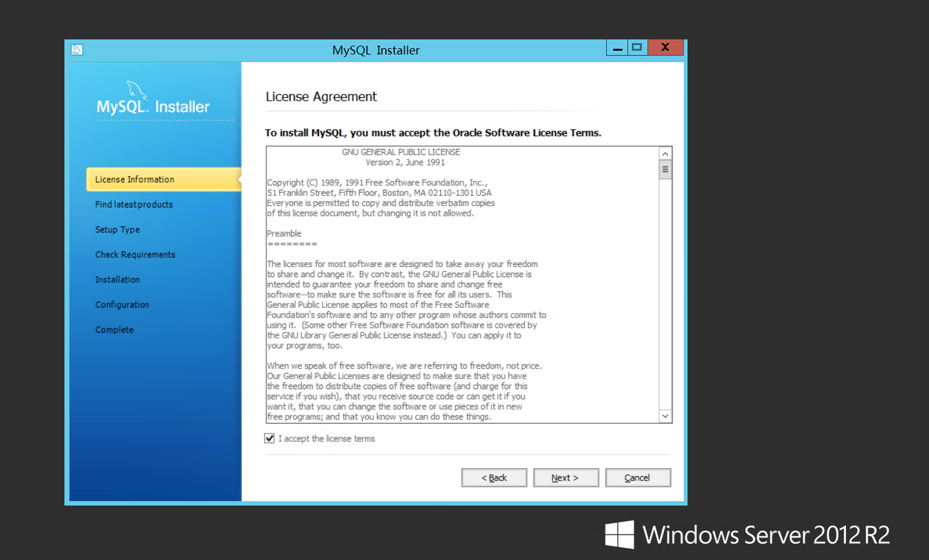Minimize the MySQL Installer window
This screenshot has height=560, width=929.
(617, 48)
